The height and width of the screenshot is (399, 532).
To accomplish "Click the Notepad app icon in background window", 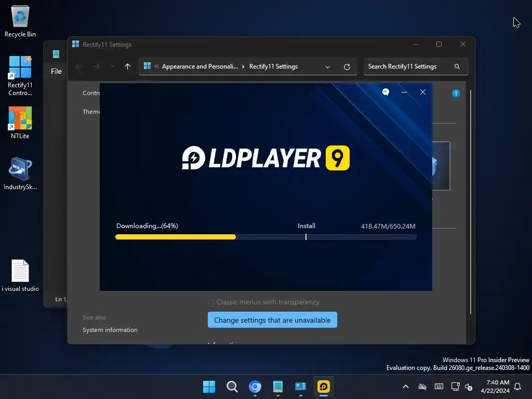I will [56, 54].
